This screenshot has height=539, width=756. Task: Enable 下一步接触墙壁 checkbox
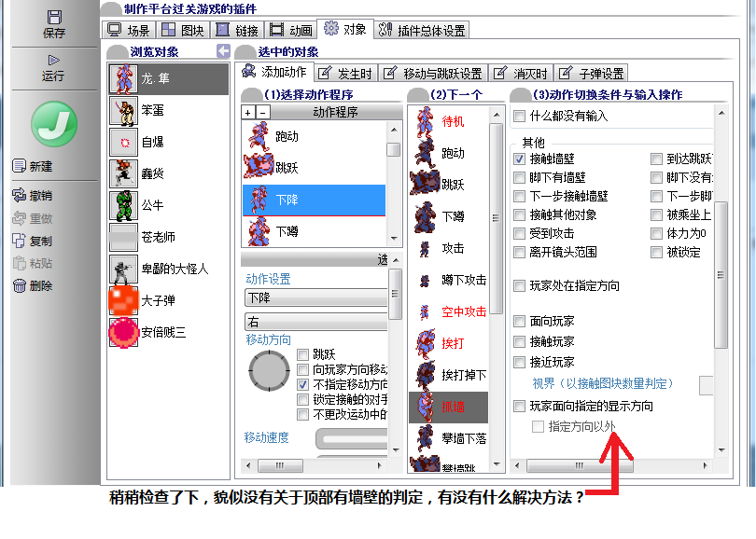tap(519, 197)
